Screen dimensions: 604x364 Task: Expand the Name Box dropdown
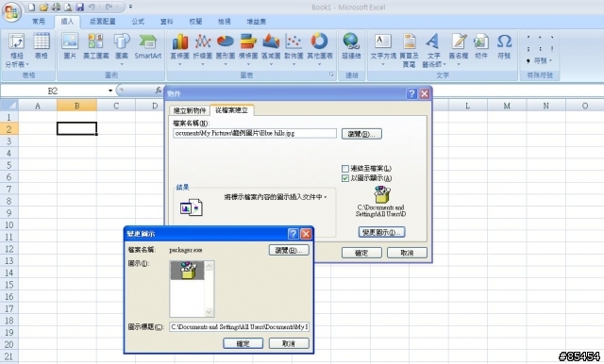click(110, 91)
